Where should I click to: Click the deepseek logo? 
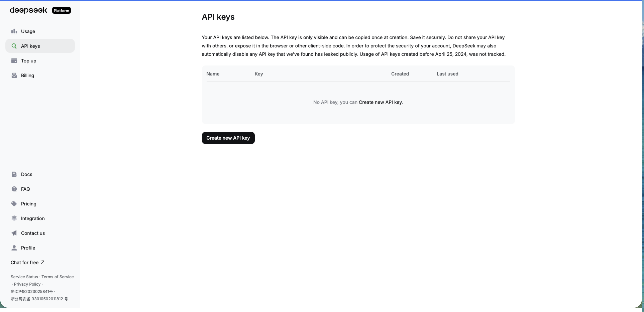pos(28,10)
